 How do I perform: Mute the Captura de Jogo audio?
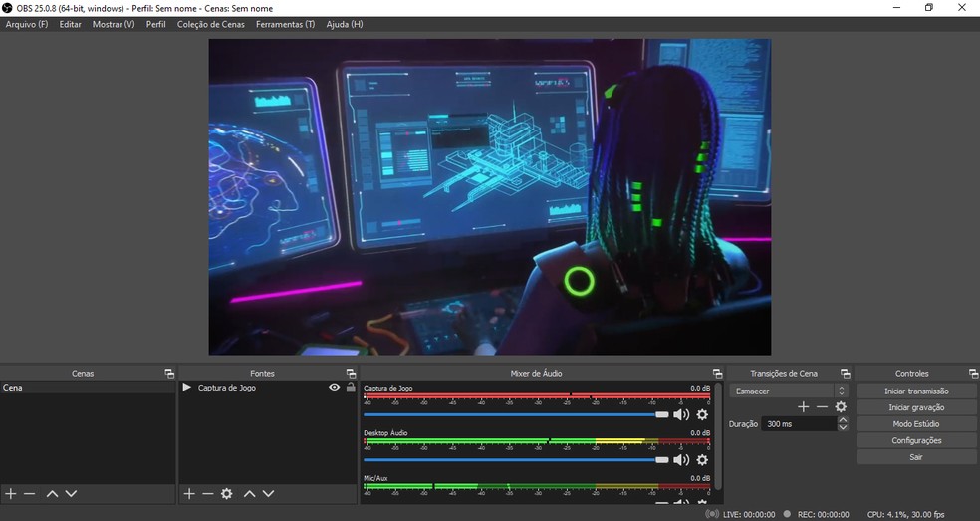(681, 414)
